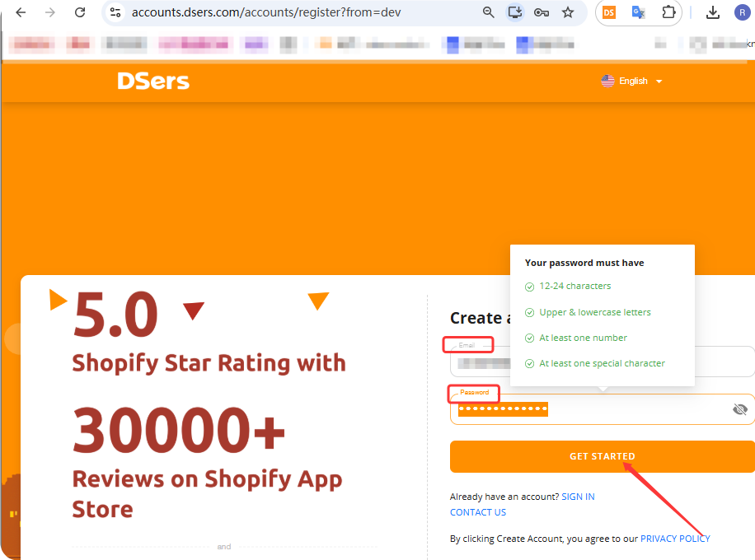Viewport: 755px width, 560px height.
Task: Open the profile avatar R
Action: click(x=742, y=12)
